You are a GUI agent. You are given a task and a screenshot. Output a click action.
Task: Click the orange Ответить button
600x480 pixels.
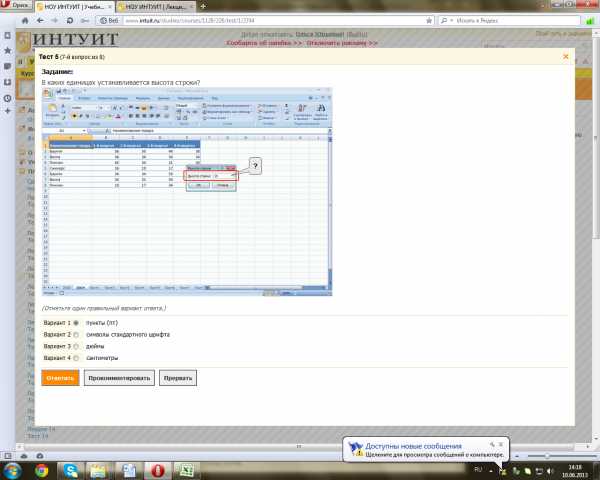coord(60,378)
